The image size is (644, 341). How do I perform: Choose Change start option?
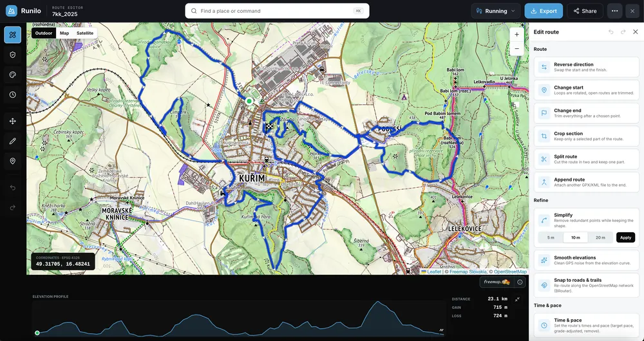click(587, 90)
